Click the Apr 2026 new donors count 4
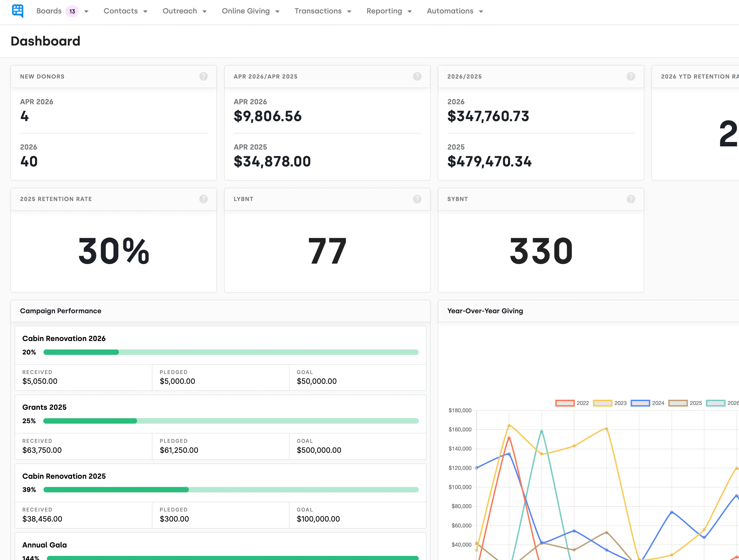The height and width of the screenshot is (560, 739). click(24, 116)
